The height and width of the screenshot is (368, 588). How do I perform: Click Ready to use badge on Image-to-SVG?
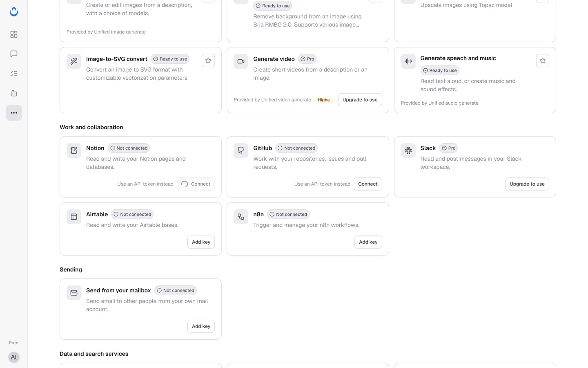170,59
